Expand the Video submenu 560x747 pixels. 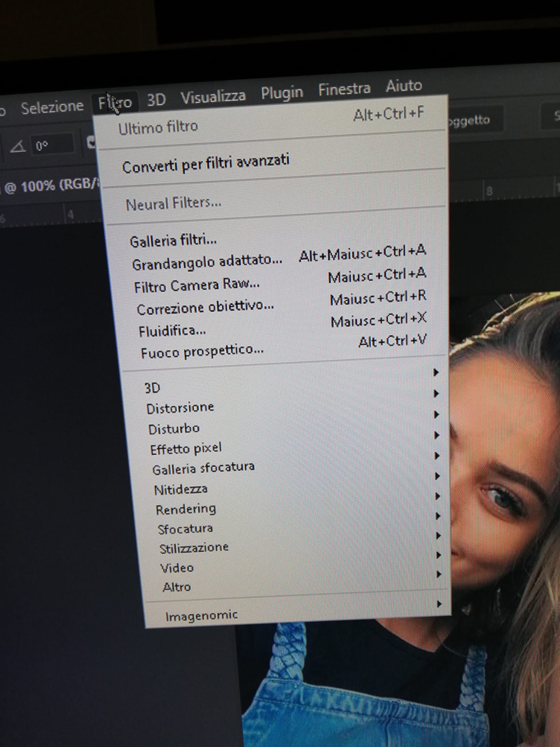[x=302, y=562]
